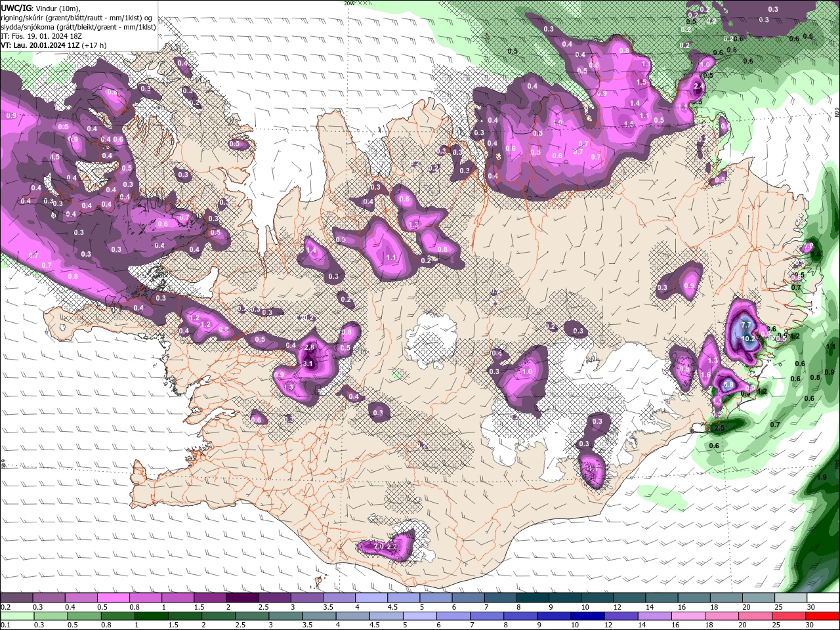The width and height of the screenshot is (840, 630).
Task: Click the 1.9 rain value at far right
Action: click(822, 477)
